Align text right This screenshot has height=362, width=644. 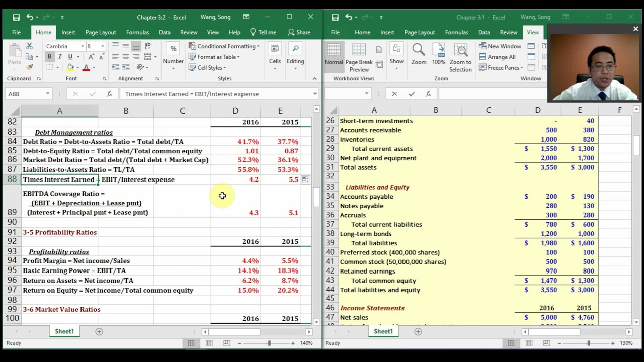point(136,57)
